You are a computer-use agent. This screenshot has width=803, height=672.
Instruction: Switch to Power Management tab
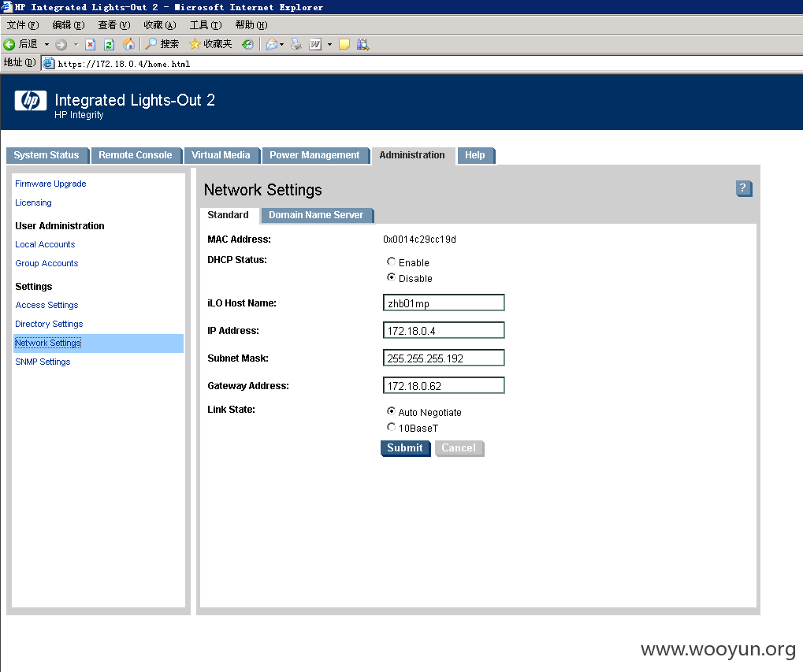[314, 155]
